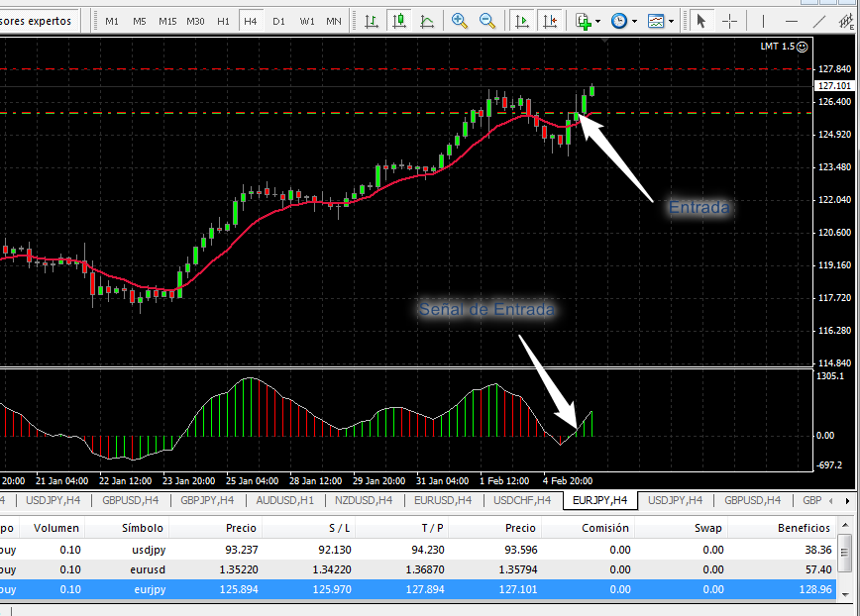Click the 92.130 stop loss cell
The image size is (860, 616).
335,550
